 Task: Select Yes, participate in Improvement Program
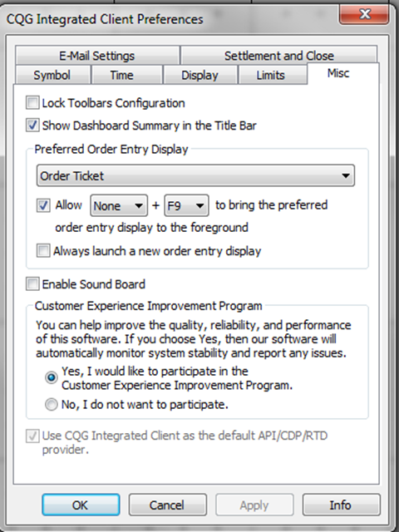(x=52, y=377)
